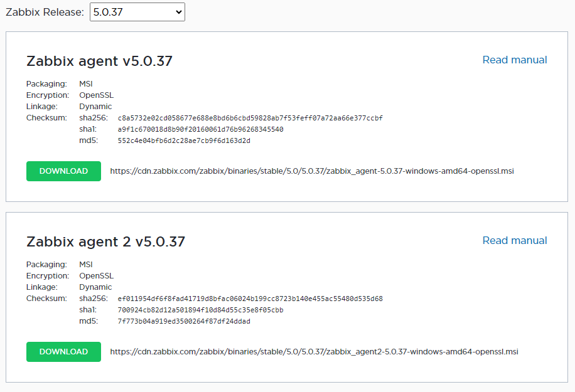The height and width of the screenshot is (392, 575).
Task: Download the Zabbix agent 2 v5.0.37 MSI
Action: [63, 352]
